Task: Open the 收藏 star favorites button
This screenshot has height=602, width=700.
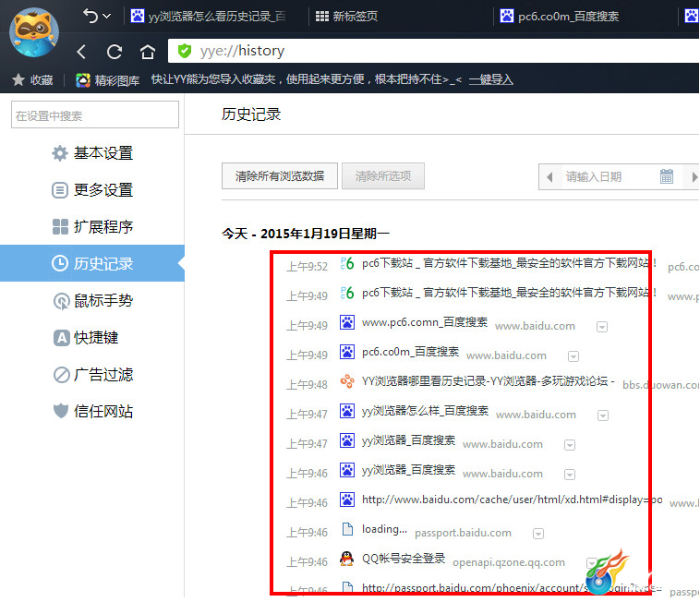Action: 32,80
